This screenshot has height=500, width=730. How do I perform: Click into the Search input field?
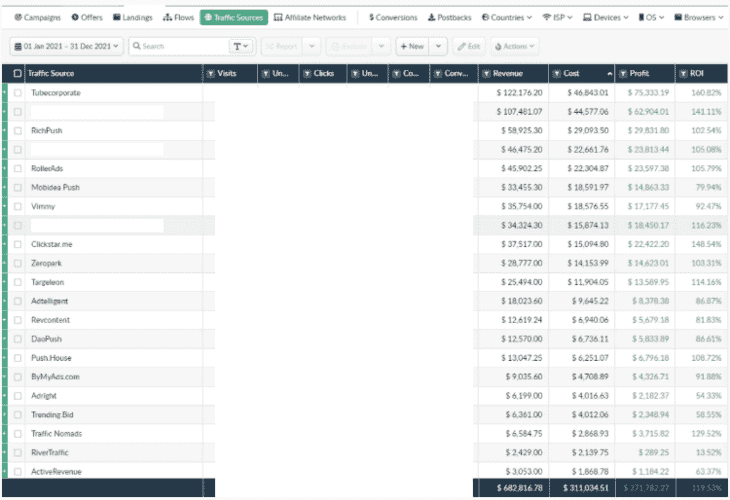coord(184,46)
